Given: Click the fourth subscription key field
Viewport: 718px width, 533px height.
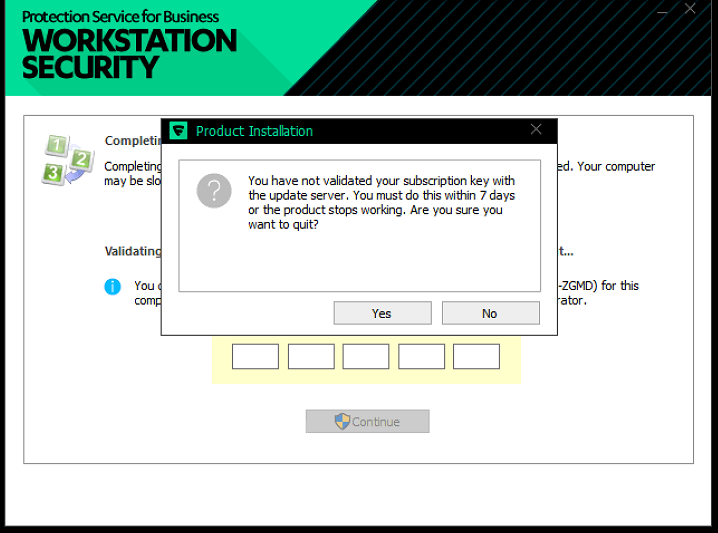Looking at the screenshot, I should point(421,356).
